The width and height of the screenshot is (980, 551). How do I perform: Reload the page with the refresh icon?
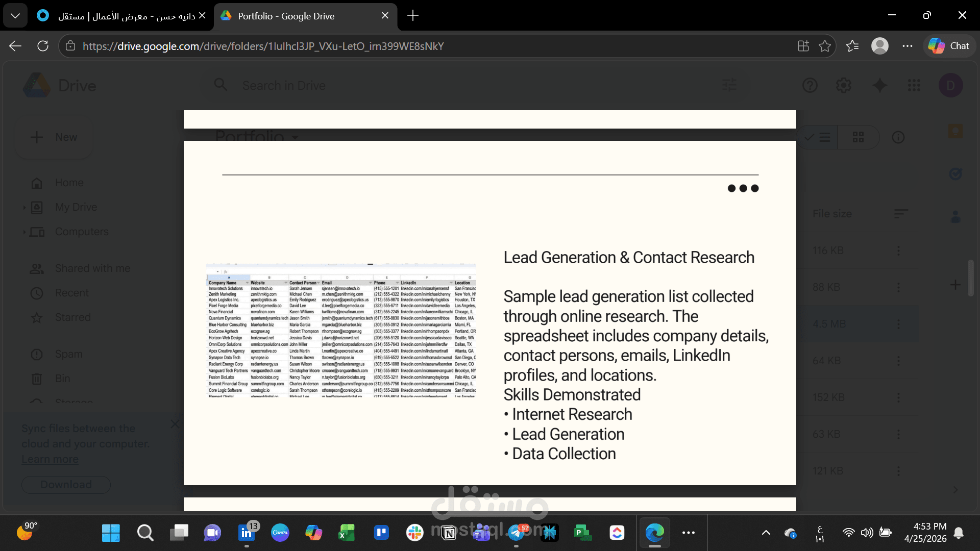(43, 46)
